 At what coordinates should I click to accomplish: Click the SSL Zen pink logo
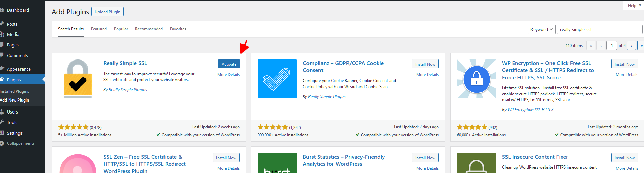78,163
